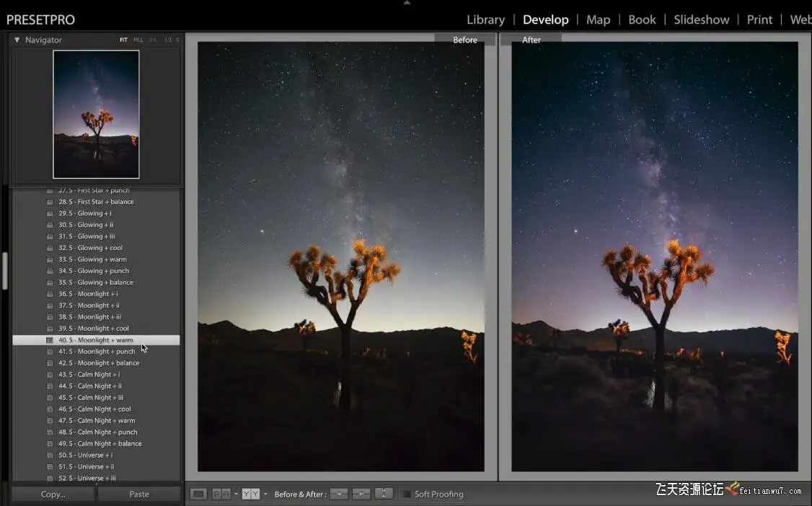This screenshot has width=812, height=506.
Task: Apply preset 46. S - Calm Night + cool
Action: tap(97, 409)
